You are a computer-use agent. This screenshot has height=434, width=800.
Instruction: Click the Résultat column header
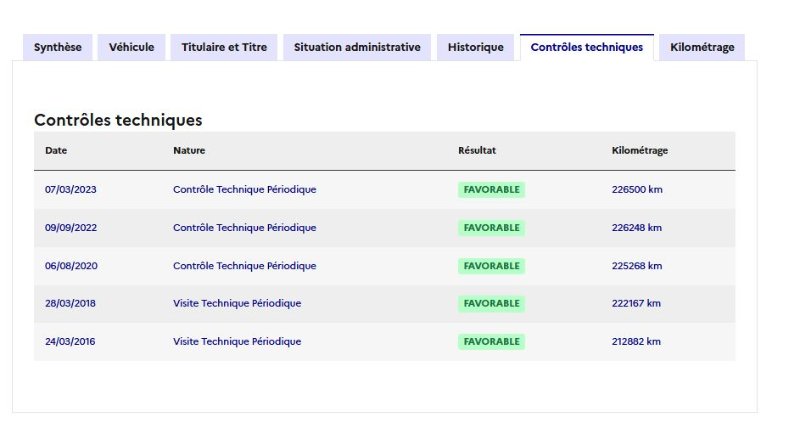477,150
